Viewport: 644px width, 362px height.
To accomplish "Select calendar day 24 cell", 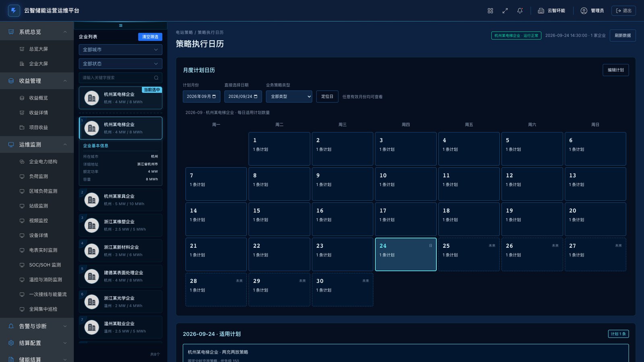I will [406, 254].
